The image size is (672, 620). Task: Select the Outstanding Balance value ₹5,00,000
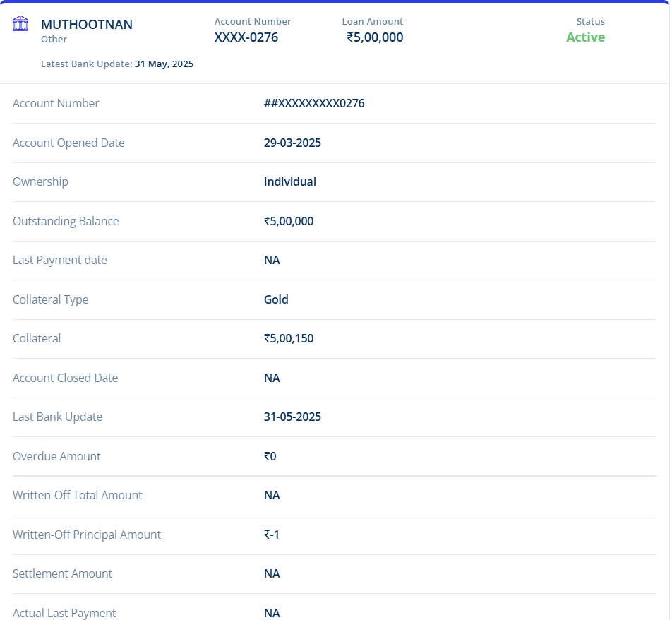click(289, 221)
